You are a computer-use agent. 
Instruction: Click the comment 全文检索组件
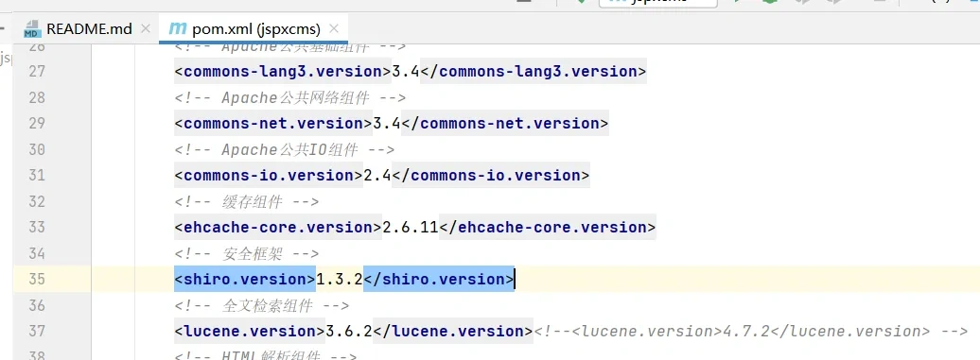coord(262,305)
